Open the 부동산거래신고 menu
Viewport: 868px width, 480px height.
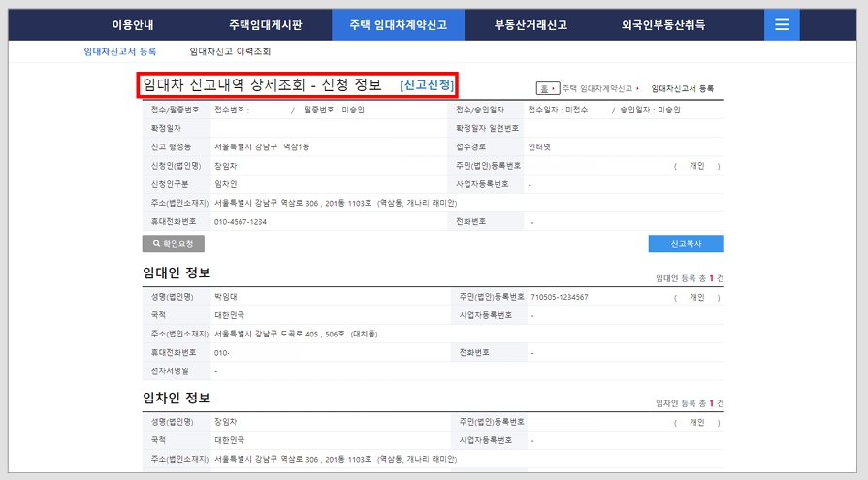530,25
